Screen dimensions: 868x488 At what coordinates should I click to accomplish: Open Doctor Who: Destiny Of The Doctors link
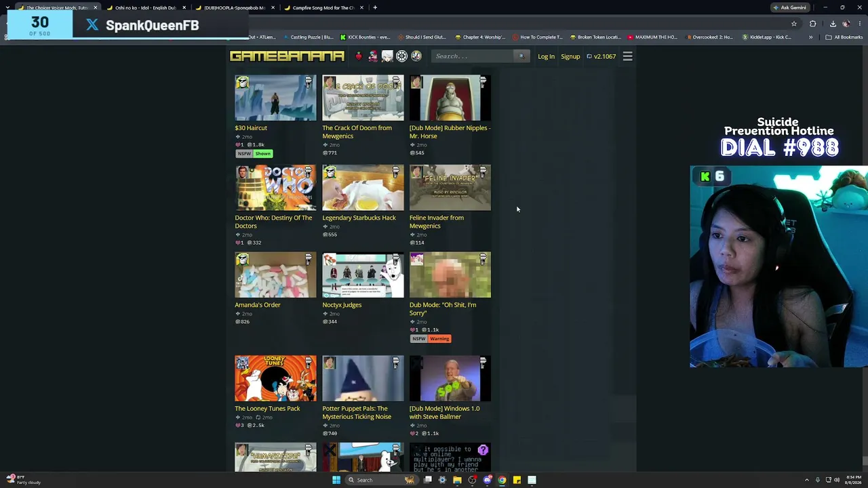click(x=273, y=222)
